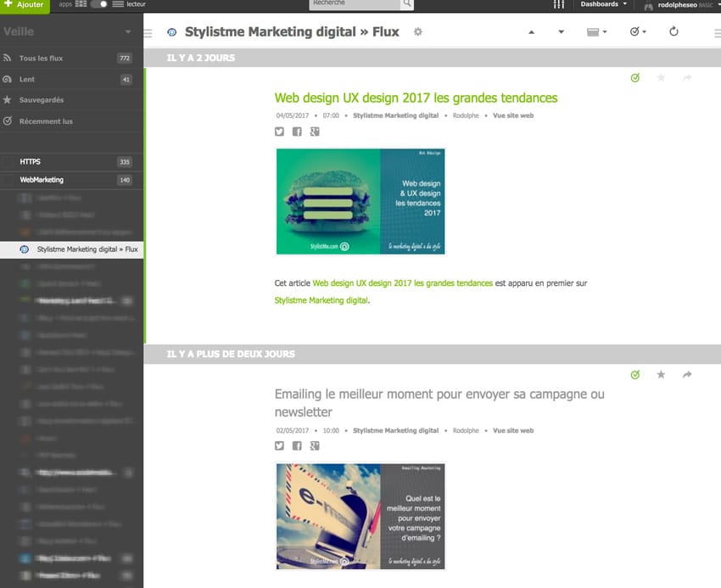Share the Emailing newsletter article
Screen dimensions: 721x588
pos(687,374)
